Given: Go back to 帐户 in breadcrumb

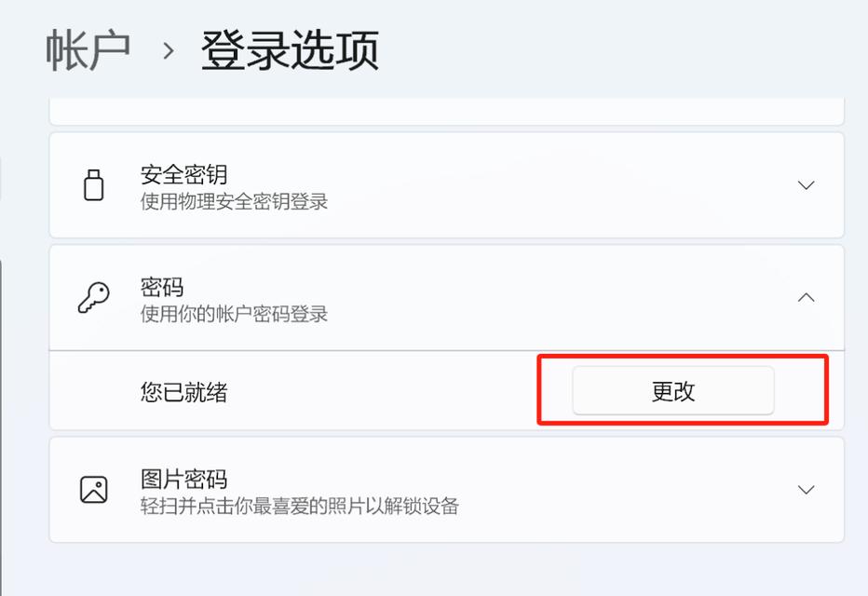Looking at the screenshot, I should (x=88, y=50).
